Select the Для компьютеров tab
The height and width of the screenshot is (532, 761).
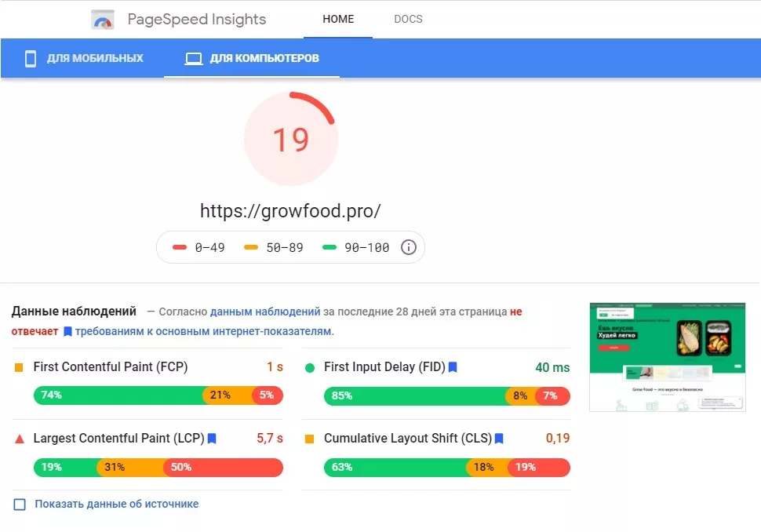coord(252,58)
